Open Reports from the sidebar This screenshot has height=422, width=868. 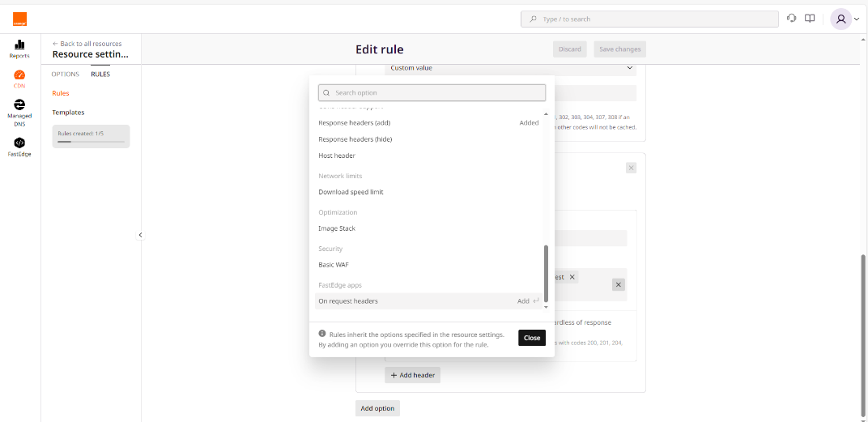[19, 49]
